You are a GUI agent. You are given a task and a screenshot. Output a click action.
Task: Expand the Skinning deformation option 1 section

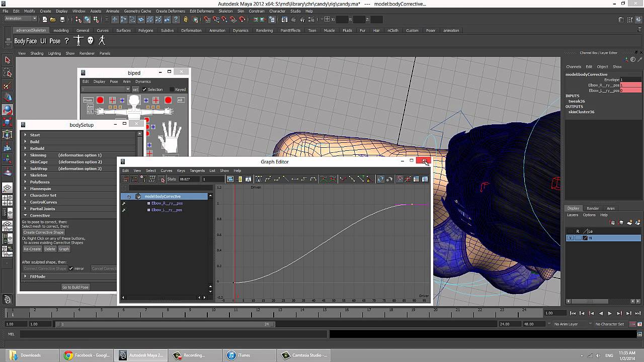coord(25,155)
